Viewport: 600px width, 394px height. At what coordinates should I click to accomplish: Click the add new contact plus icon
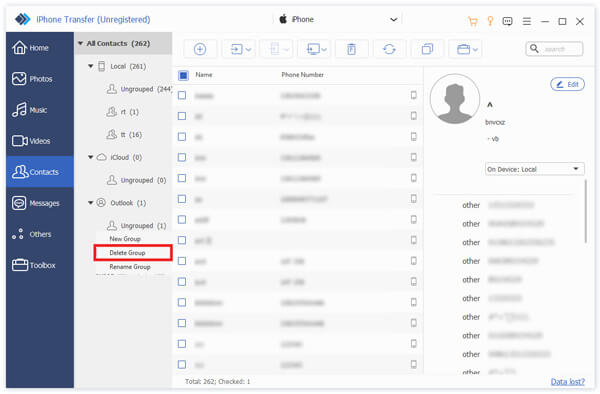(200, 49)
